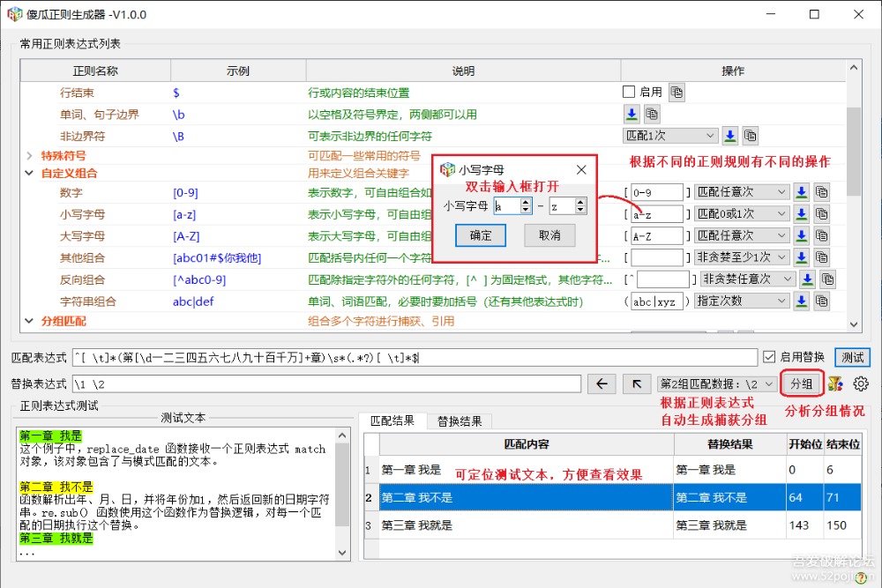Switch to 替换结果 tab

pyautogui.click(x=460, y=421)
